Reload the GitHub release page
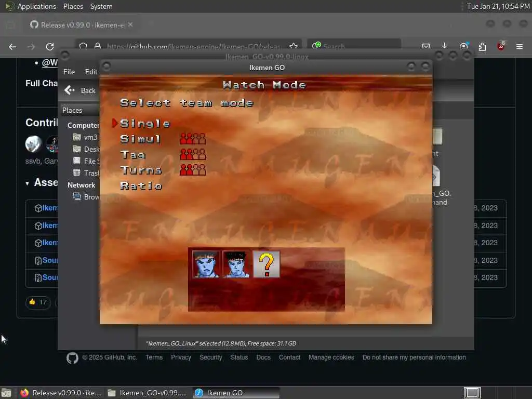The width and height of the screenshot is (532, 399). click(x=50, y=46)
